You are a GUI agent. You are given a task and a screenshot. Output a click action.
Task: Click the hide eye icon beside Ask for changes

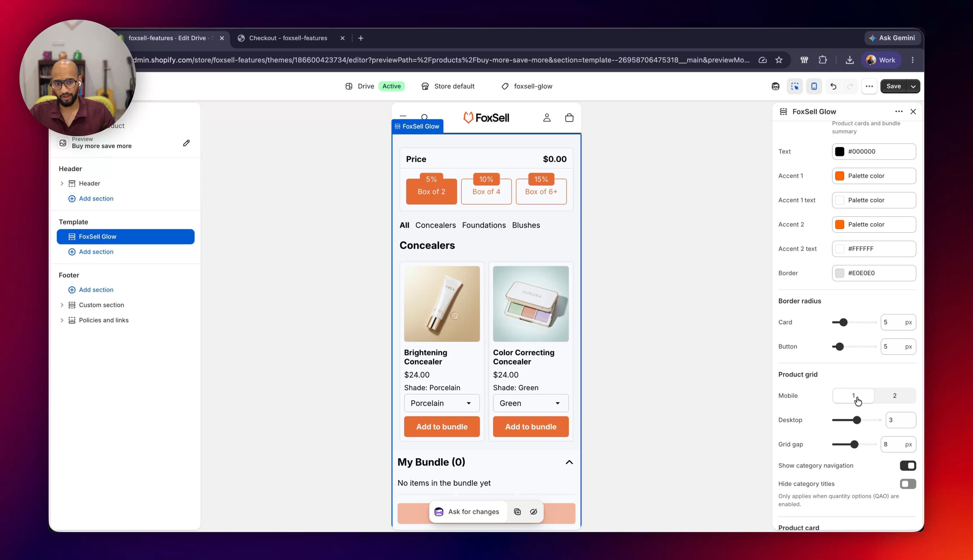coord(533,512)
